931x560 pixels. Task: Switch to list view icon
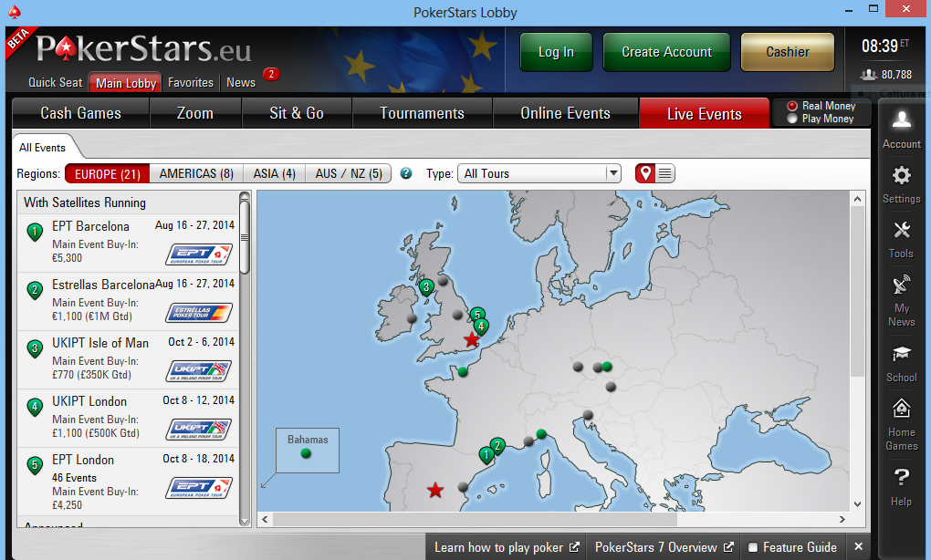coord(665,173)
